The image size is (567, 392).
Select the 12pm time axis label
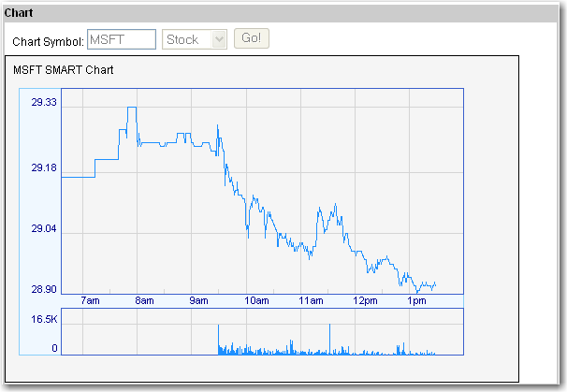pyautogui.click(x=365, y=300)
